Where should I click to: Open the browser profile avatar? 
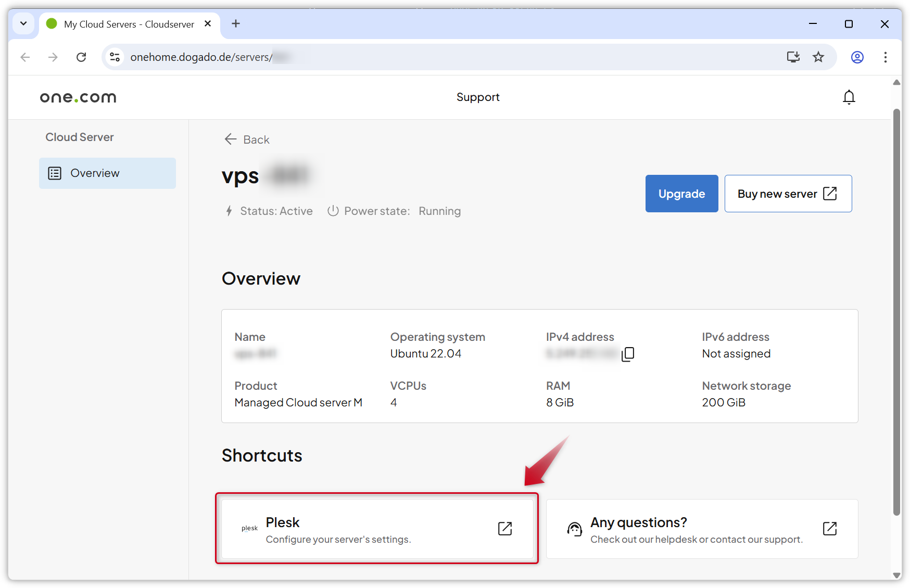(857, 57)
